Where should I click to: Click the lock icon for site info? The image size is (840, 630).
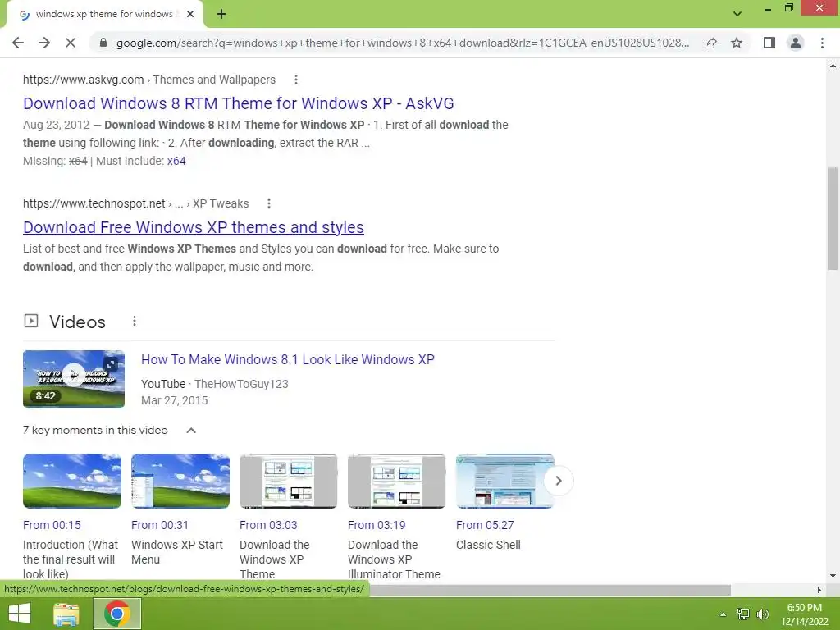point(103,43)
